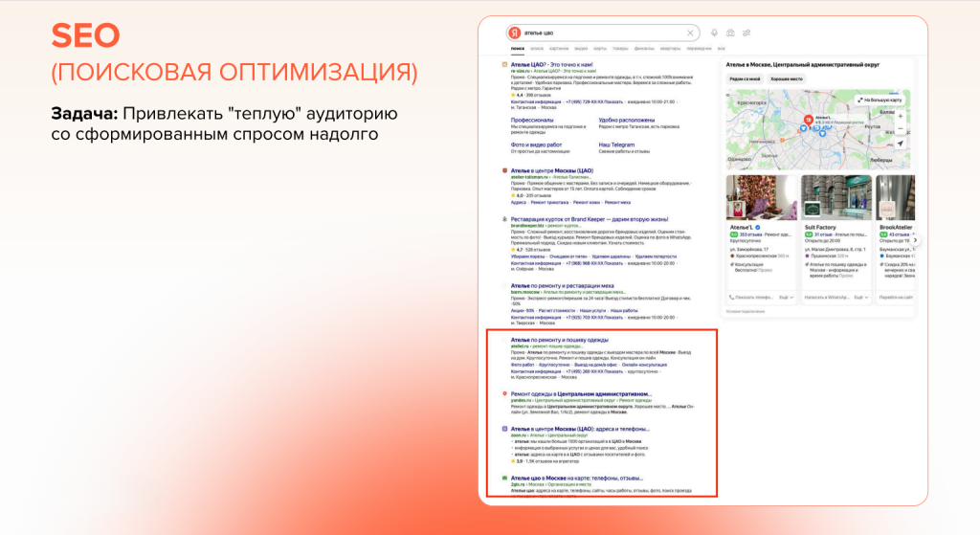The width and height of the screenshot is (980, 535).
Task: Open the 'Фото и видео работ' sitelink
Action: click(536, 145)
